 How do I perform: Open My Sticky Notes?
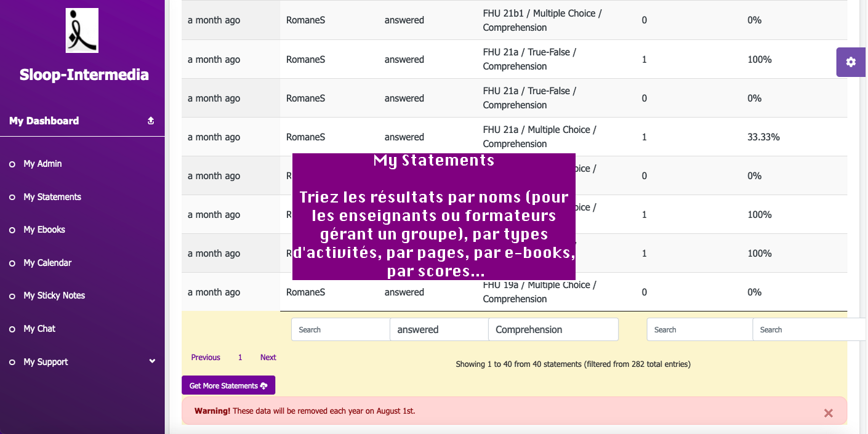click(54, 295)
